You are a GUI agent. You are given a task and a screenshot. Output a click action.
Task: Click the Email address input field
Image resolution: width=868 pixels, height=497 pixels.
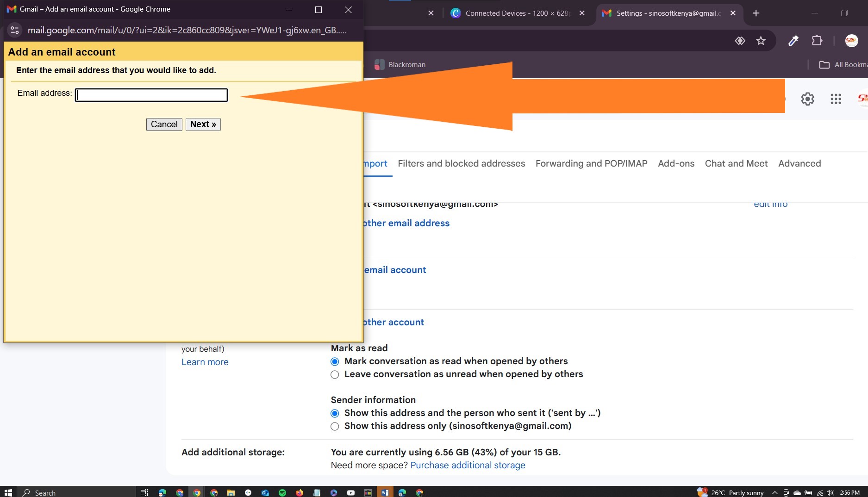pos(151,95)
